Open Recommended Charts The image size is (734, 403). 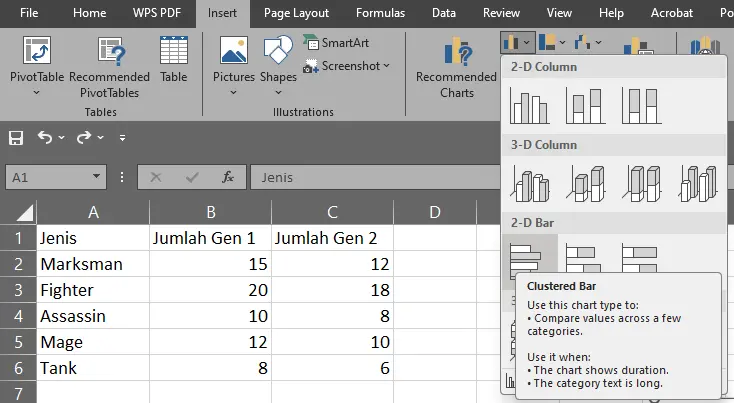coord(456,67)
